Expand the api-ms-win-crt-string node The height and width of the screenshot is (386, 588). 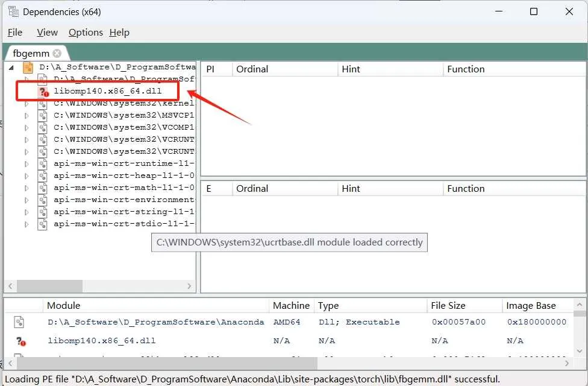click(27, 212)
